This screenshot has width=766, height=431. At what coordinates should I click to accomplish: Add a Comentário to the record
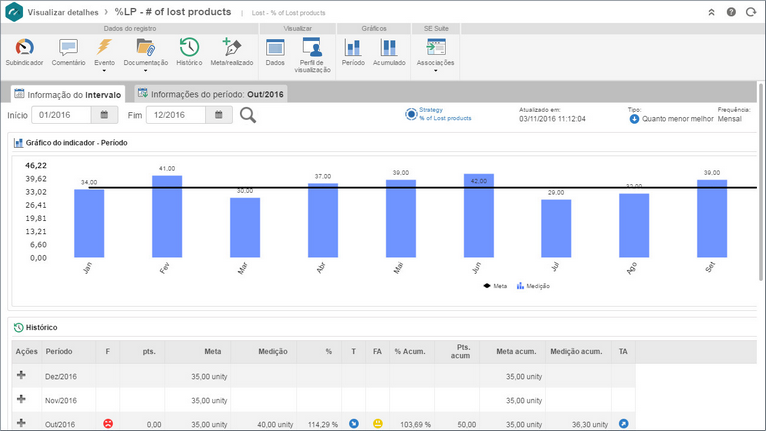tap(68, 52)
